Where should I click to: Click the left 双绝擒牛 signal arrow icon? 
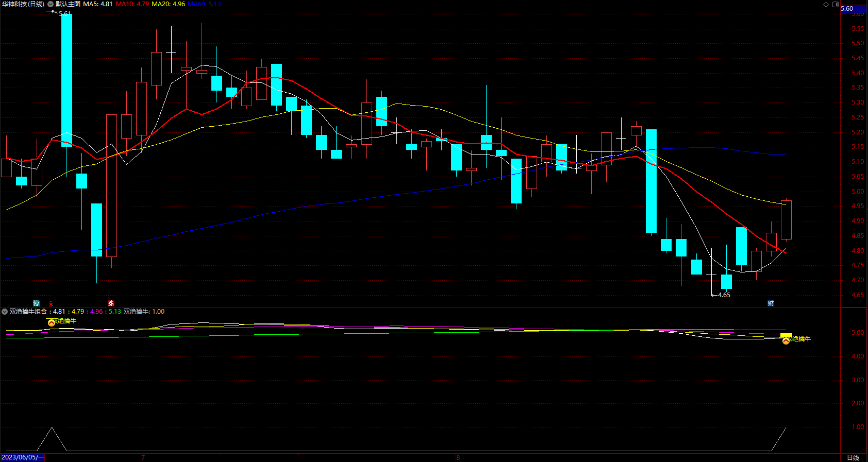(x=52, y=323)
